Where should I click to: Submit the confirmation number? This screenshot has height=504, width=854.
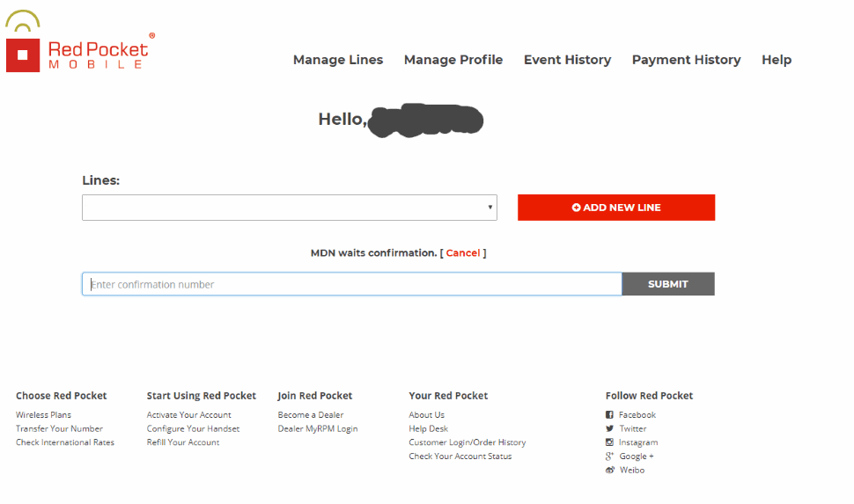point(667,284)
